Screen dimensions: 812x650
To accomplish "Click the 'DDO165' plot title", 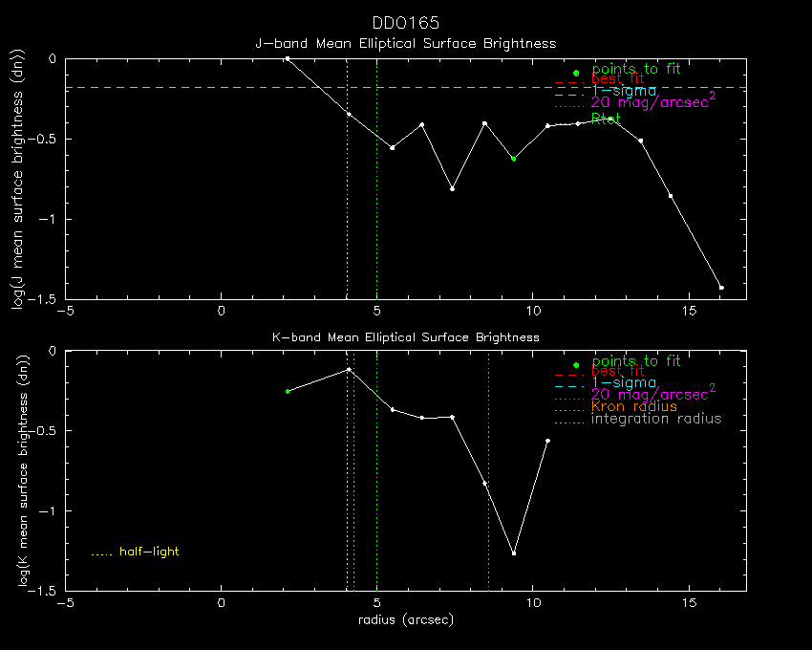I will [405, 23].
